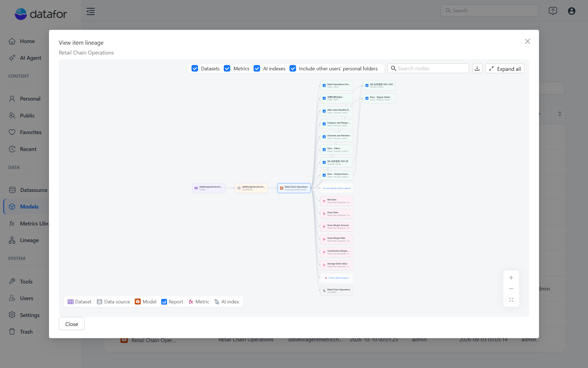Image resolution: width=588 pixels, height=368 pixels.
Task: Select the Retail Operations Ove... report node
Action: (337, 85)
